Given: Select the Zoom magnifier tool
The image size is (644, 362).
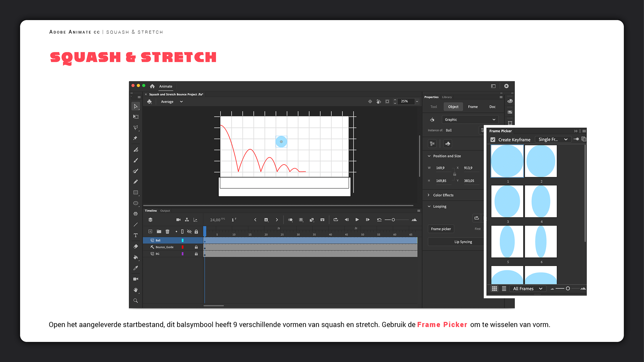Looking at the screenshot, I should point(136,301).
